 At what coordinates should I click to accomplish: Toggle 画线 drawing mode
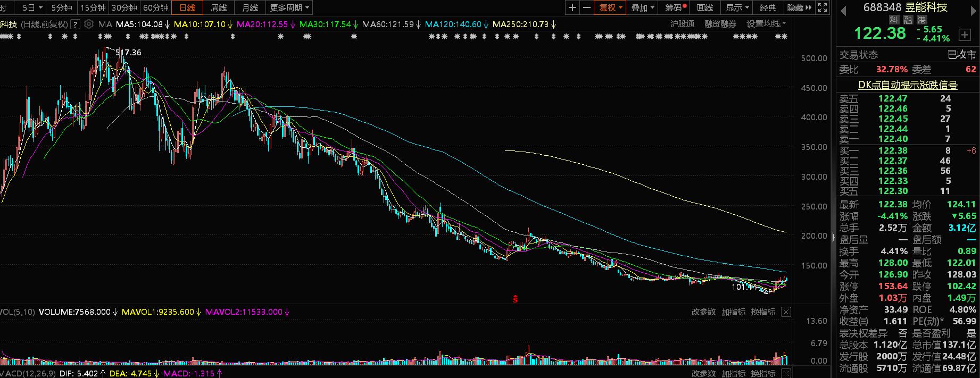pos(704,7)
